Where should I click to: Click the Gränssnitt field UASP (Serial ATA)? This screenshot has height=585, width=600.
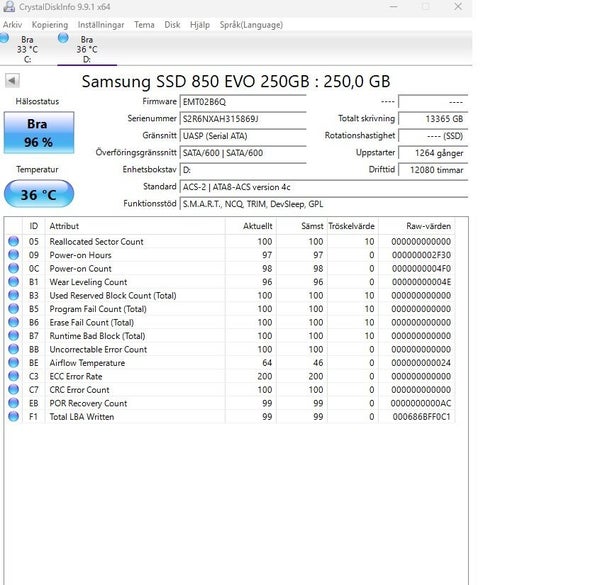[243, 136]
